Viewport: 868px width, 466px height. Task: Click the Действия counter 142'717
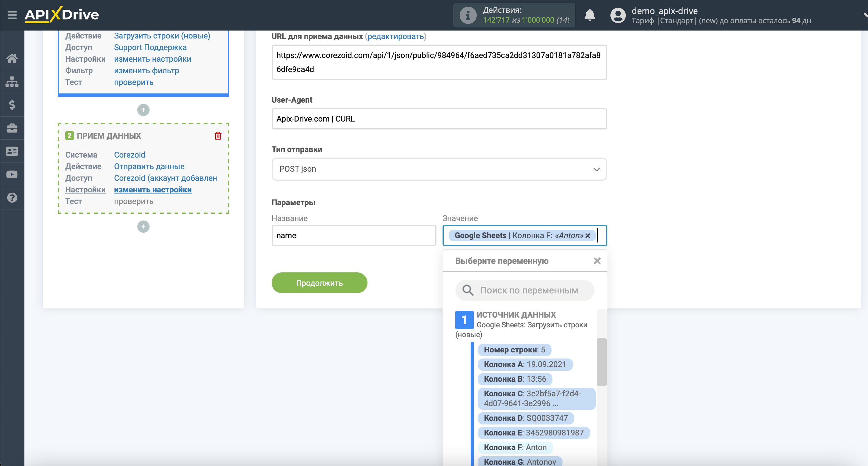point(496,20)
